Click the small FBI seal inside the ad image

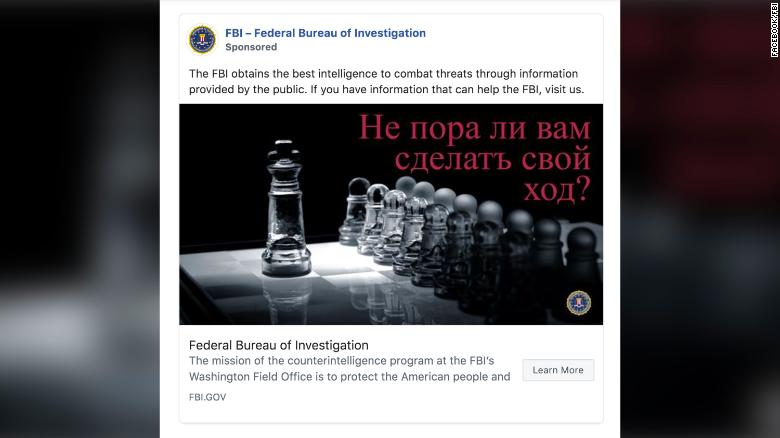pos(579,302)
